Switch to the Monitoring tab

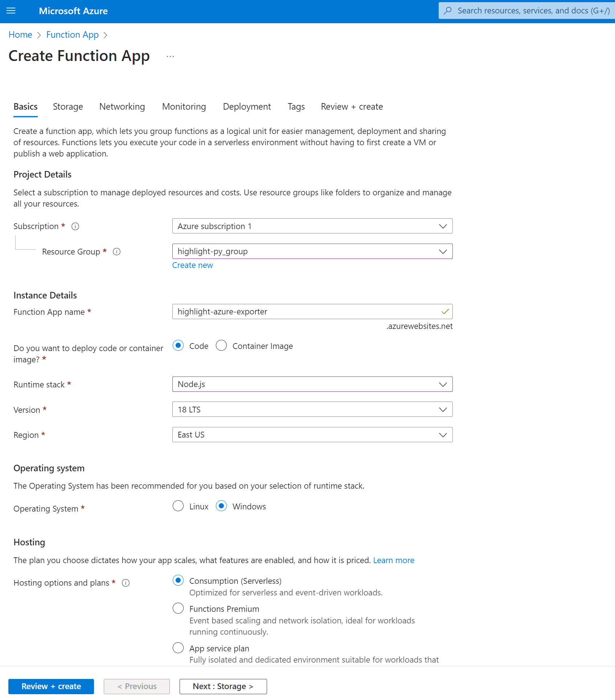tap(184, 107)
